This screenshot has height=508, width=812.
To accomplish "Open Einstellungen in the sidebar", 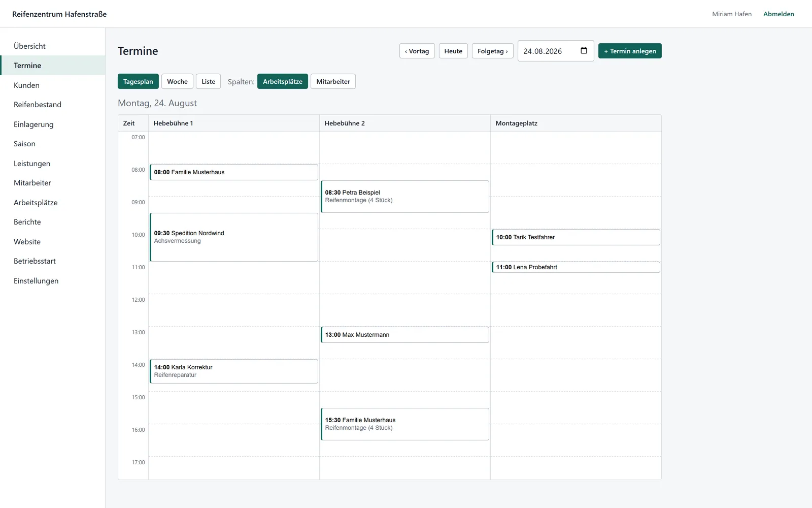I will point(53,280).
